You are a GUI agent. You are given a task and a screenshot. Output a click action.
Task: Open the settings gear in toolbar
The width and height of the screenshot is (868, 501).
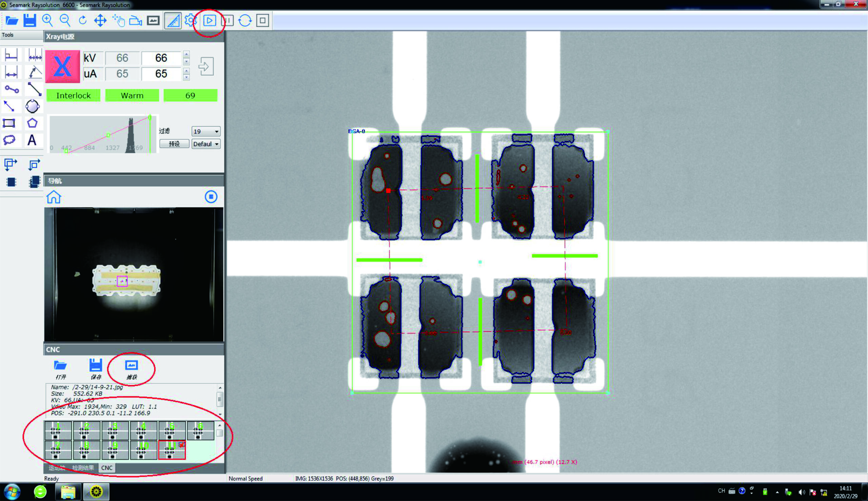point(190,20)
